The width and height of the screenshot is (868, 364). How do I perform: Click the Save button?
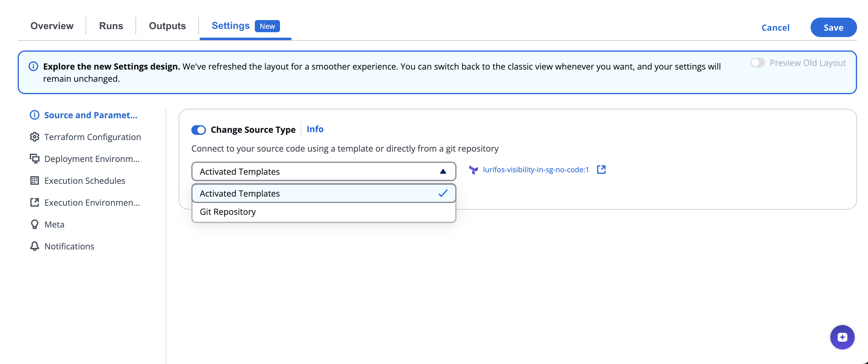click(833, 28)
